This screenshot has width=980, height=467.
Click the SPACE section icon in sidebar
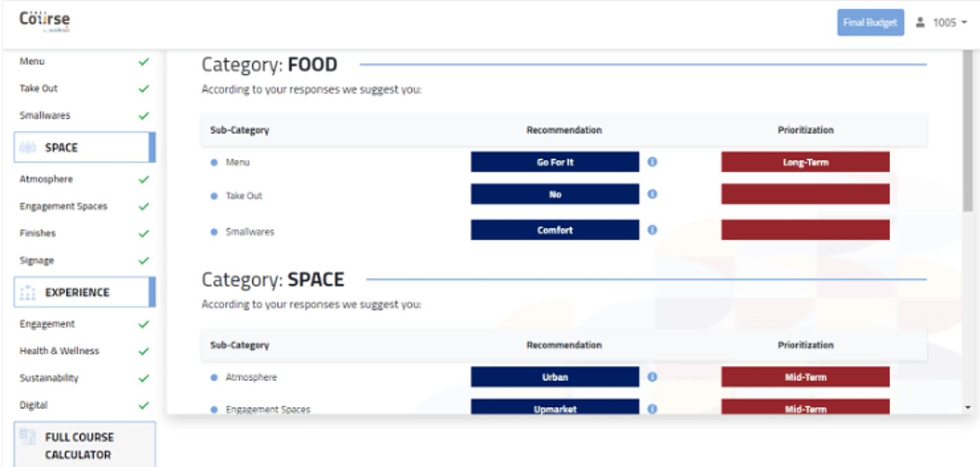point(28,147)
